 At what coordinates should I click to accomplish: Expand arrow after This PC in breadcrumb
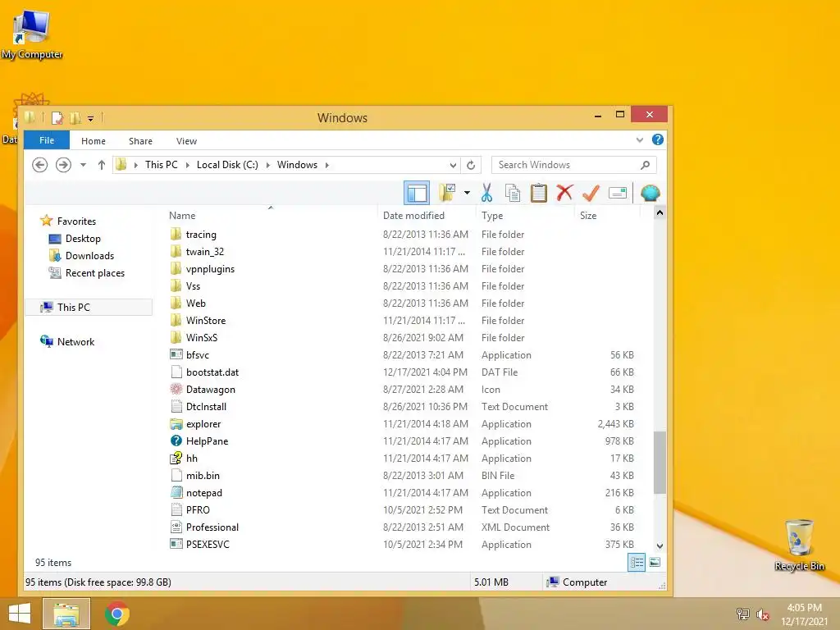click(x=188, y=165)
